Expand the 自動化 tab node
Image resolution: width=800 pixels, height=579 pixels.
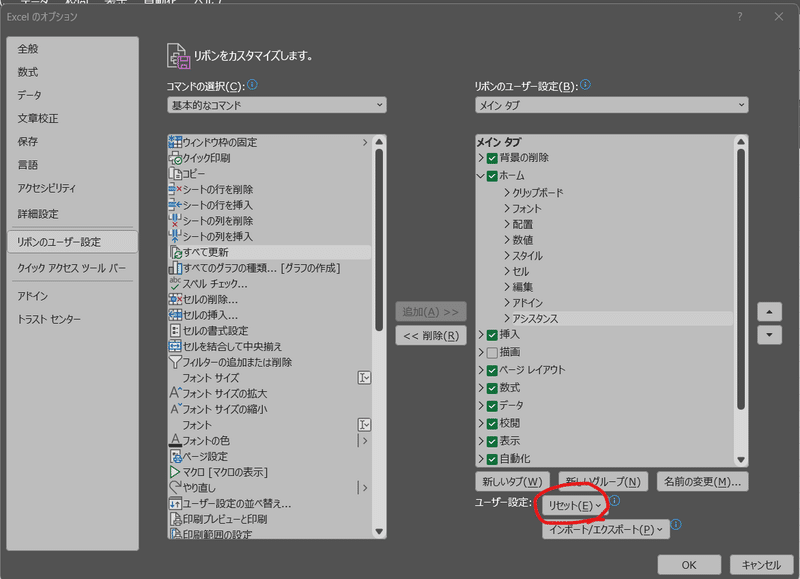[481, 459]
